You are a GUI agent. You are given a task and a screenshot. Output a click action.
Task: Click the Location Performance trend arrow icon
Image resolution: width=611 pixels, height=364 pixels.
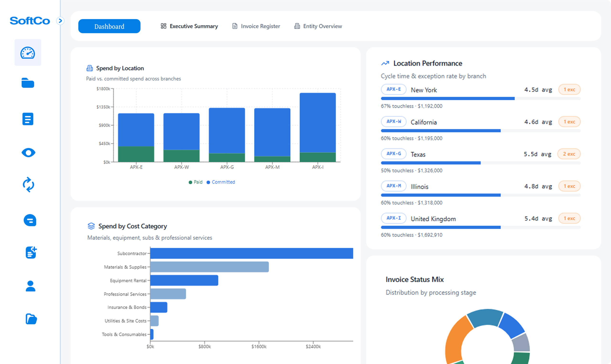(385, 63)
